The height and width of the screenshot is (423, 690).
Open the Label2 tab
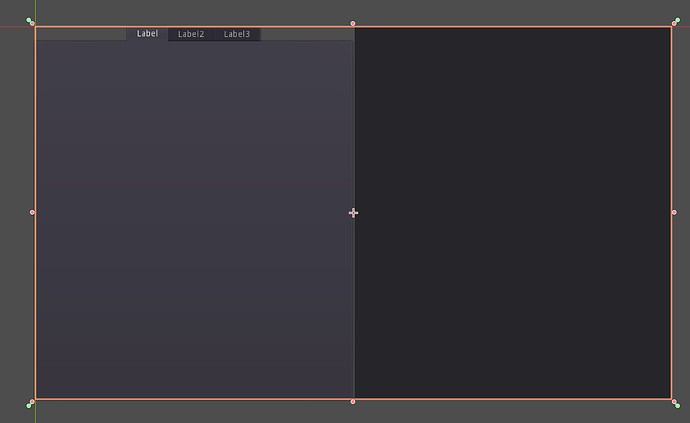point(191,34)
